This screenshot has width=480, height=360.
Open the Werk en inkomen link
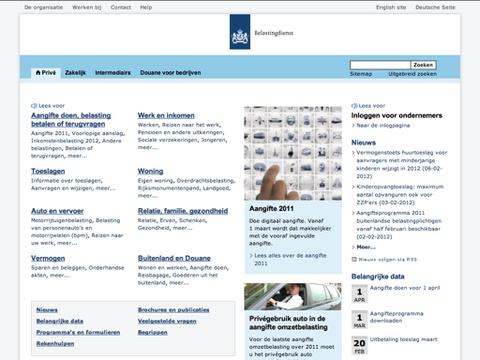(166, 116)
